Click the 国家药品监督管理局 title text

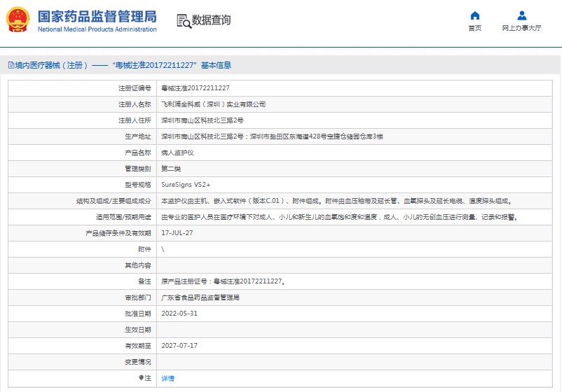(97, 15)
